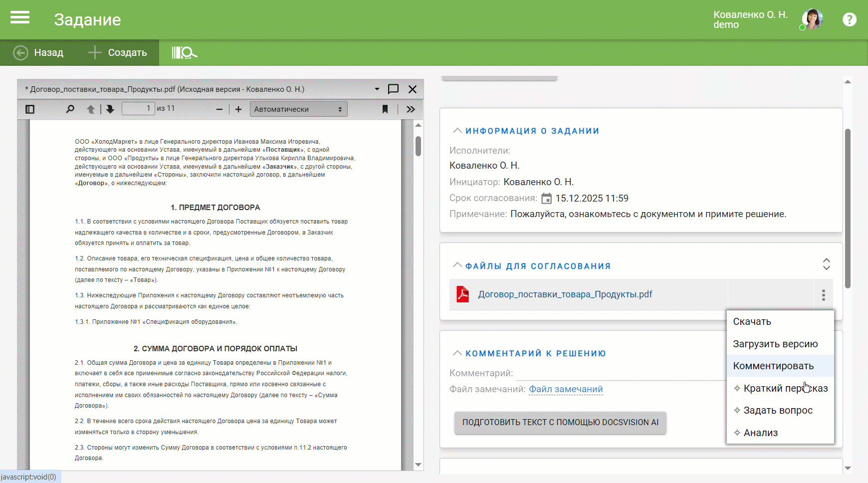Open the Автоматически zoom dropdown
Screen dimensions: 868x483
(298, 109)
